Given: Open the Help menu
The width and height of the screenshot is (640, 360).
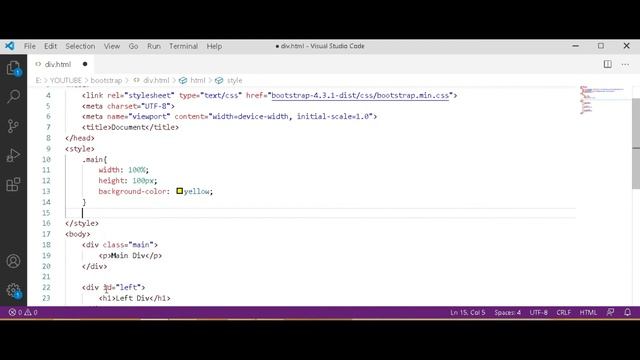Looking at the screenshot, I should pos(214,46).
